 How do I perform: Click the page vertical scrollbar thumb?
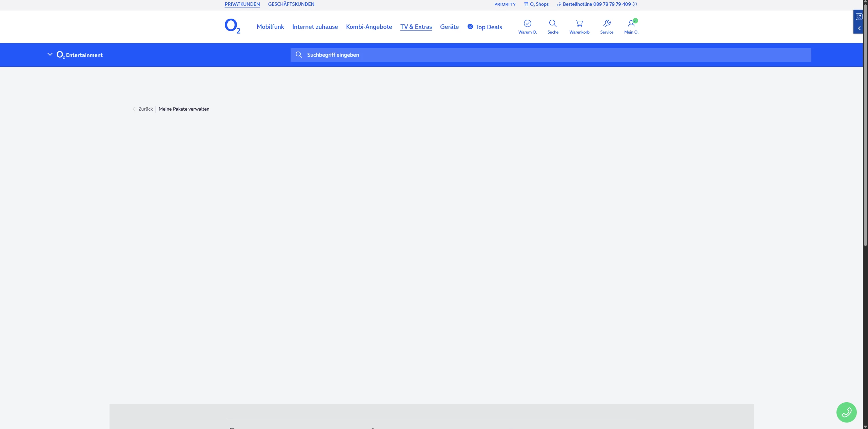pyautogui.click(x=865, y=125)
